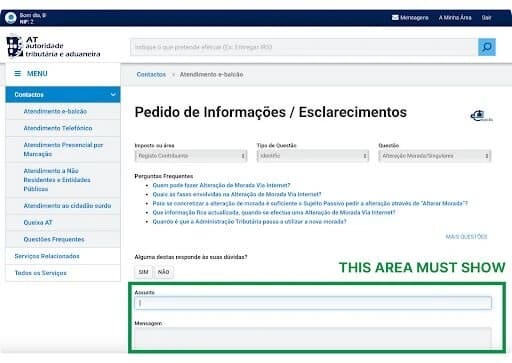Open Mensagens envelope in top bar
The height and width of the screenshot is (363, 512).
(410, 18)
